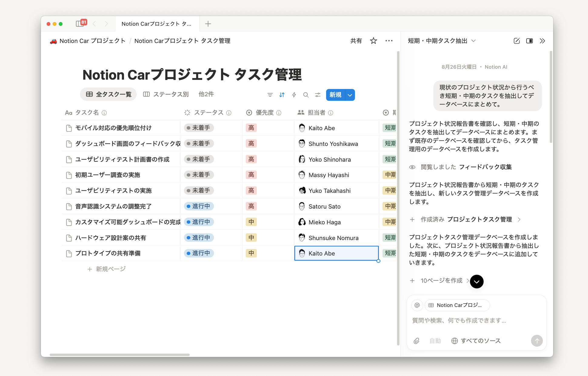This screenshot has height=376, width=588.
Task: Switch to the ステータス別 view tab
Action: (x=166, y=94)
